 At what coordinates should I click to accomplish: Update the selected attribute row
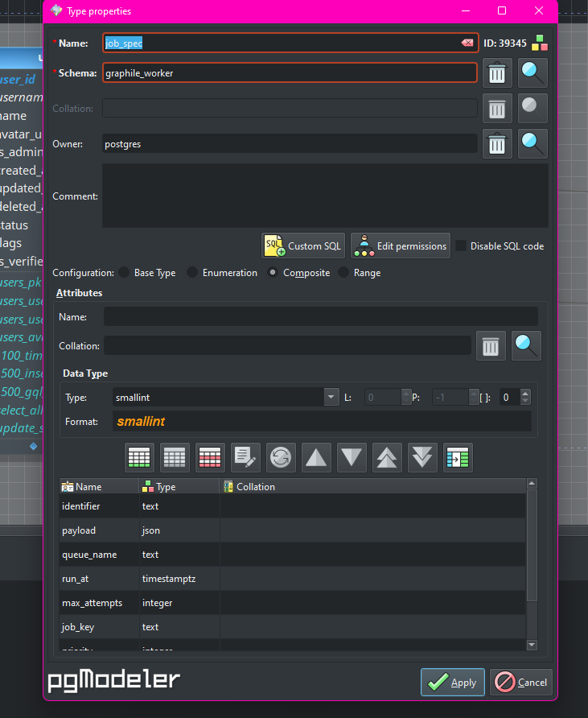[x=281, y=457]
